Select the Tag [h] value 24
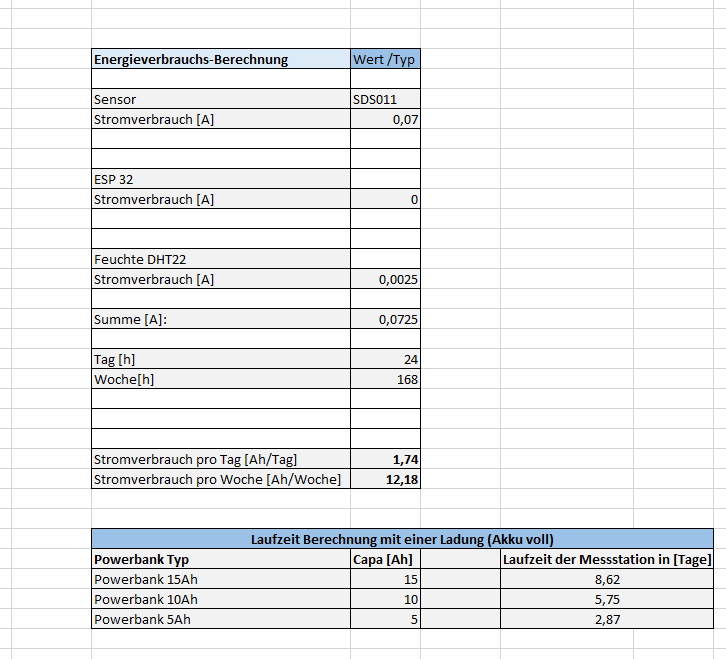Viewport: 726px width, 659px height. pyautogui.click(x=385, y=359)
